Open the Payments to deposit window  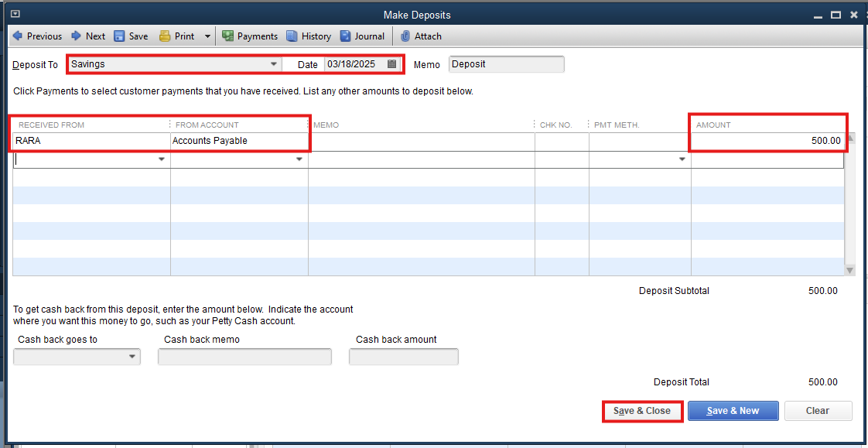[x=249, y=36]
